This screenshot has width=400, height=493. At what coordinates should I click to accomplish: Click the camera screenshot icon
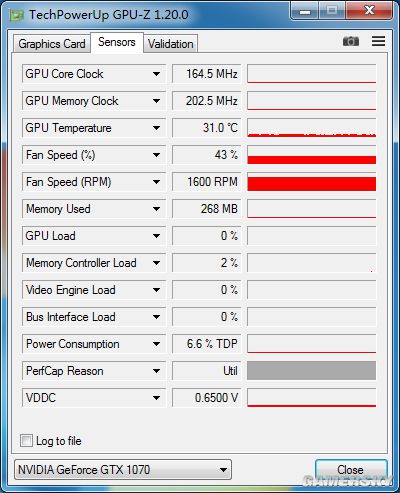(x=351, y=41)
